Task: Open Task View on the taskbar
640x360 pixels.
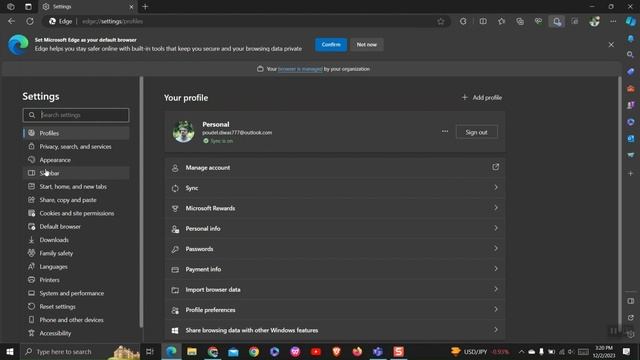Action: [150, 351]
